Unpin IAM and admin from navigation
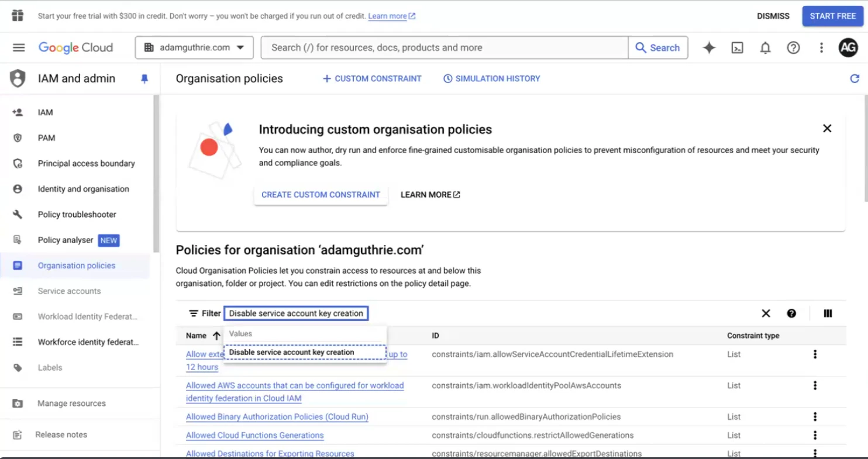This screenshot has width=868, height=459. [x=144, y=78]
